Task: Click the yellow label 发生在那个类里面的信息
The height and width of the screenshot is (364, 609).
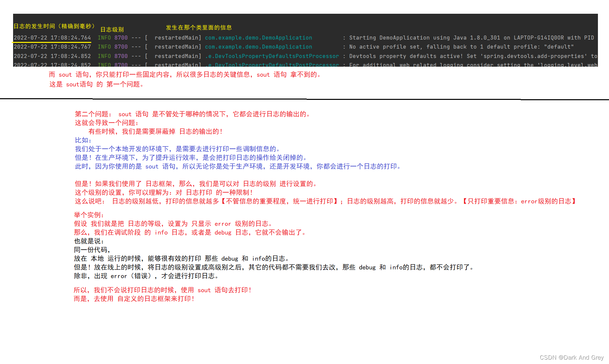Action: [199, 27]
